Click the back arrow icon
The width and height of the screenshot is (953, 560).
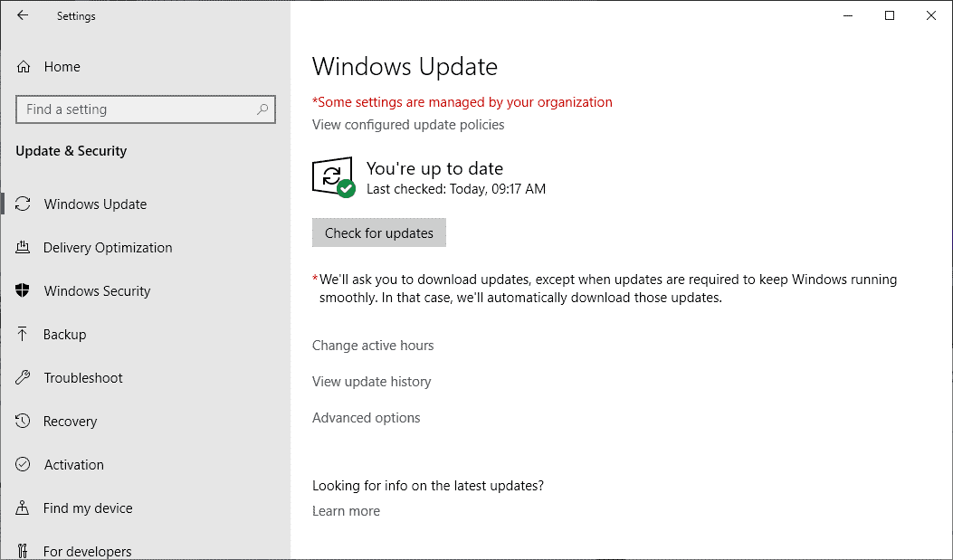tap(23, 15)
